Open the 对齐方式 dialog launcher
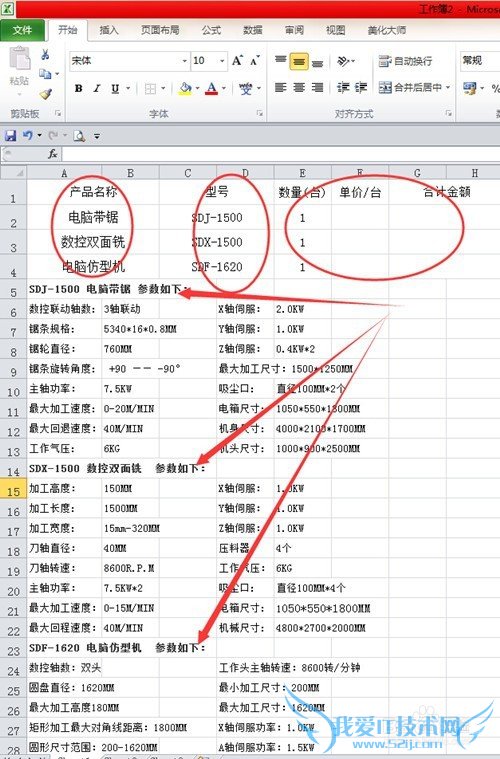Viewport: 500px width, 759px height. 448,114
